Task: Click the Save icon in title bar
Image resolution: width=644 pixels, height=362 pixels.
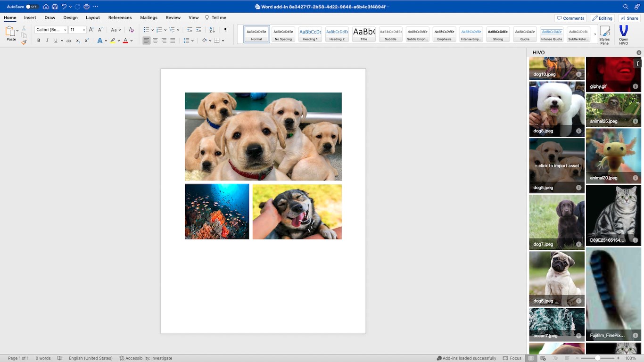Action: click(55, 7)
